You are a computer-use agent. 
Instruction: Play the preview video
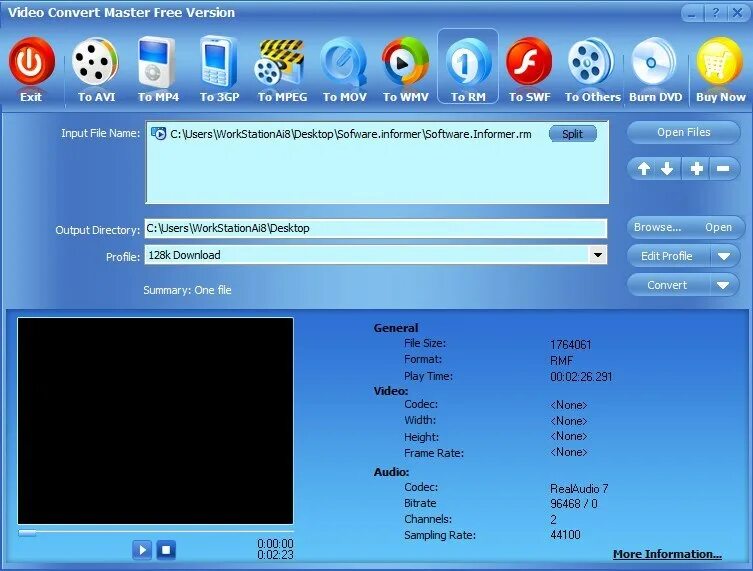[x=142, y=549]
